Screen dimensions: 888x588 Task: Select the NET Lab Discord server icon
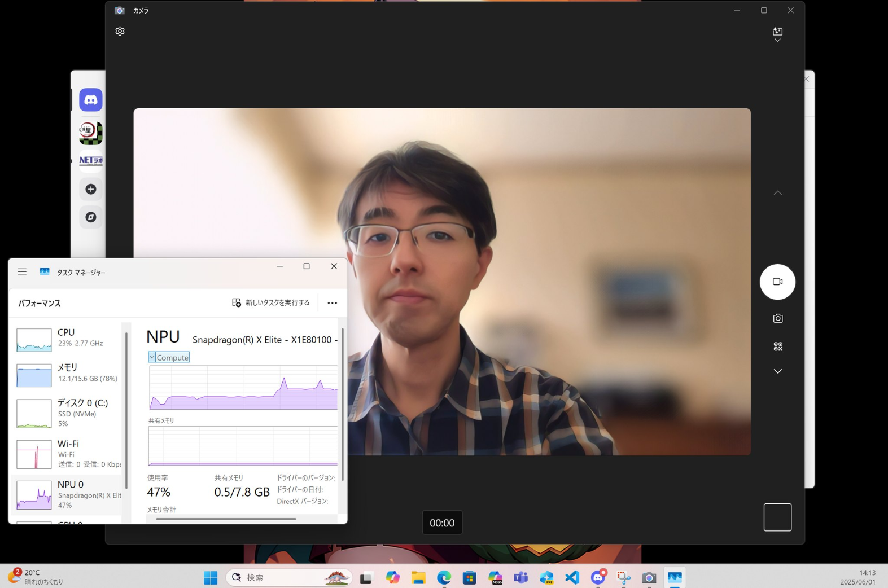coord(91,161)
